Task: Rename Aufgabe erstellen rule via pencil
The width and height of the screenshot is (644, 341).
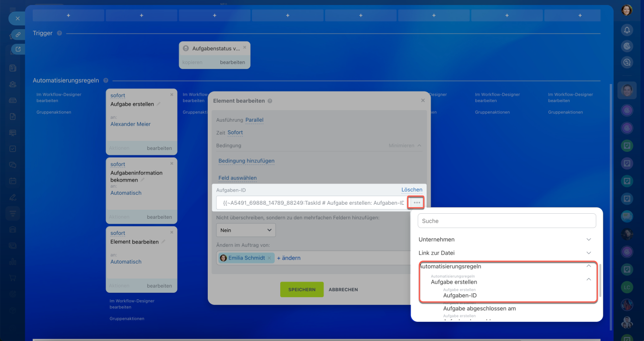Action: tap(158, 104)
